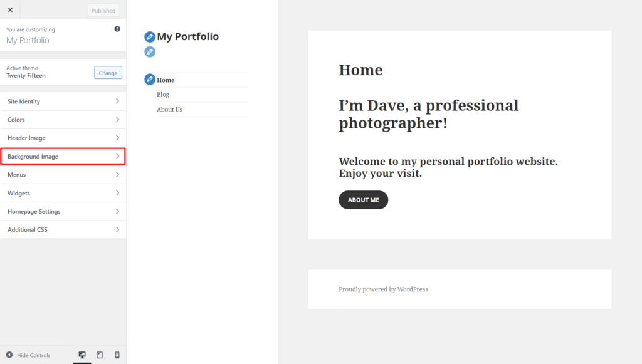Open the Site Identity section arrow

coord(118,101)
